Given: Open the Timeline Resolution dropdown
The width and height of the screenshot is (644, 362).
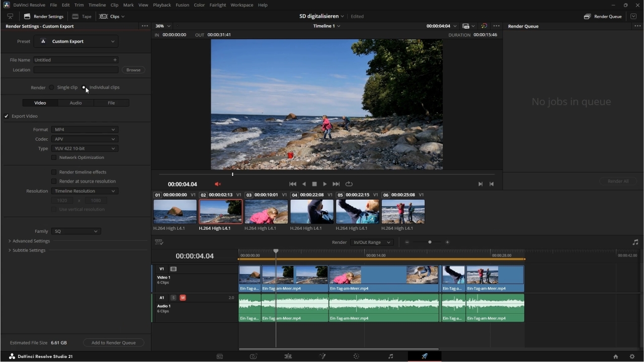Looking at the screenshot, I should [x=85, y=191].
